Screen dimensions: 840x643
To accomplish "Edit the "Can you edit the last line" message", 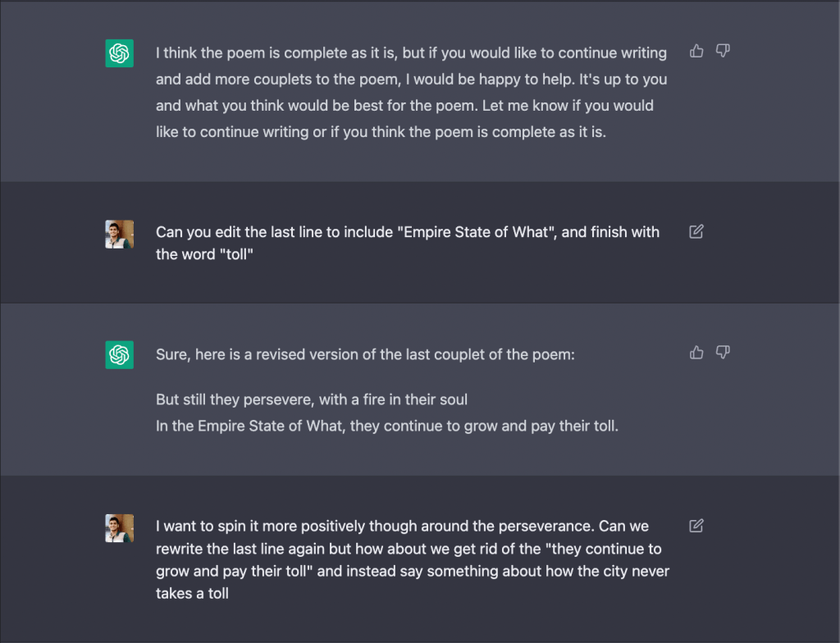I will [696, 232].
